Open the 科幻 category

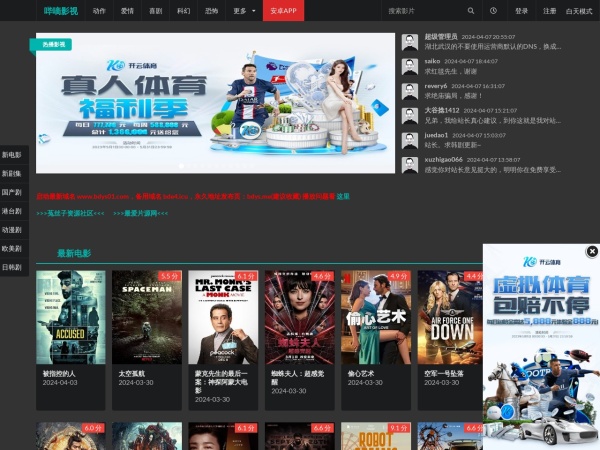[184, 11]
